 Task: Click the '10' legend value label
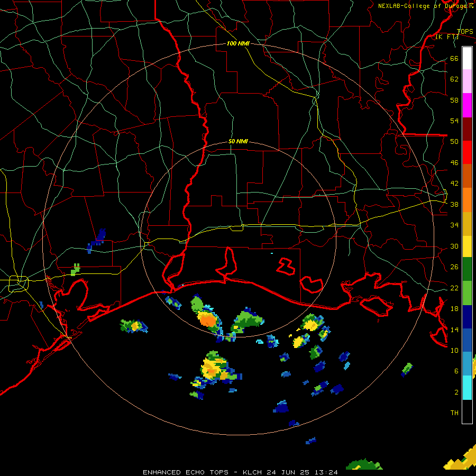(x=454, y=351)
